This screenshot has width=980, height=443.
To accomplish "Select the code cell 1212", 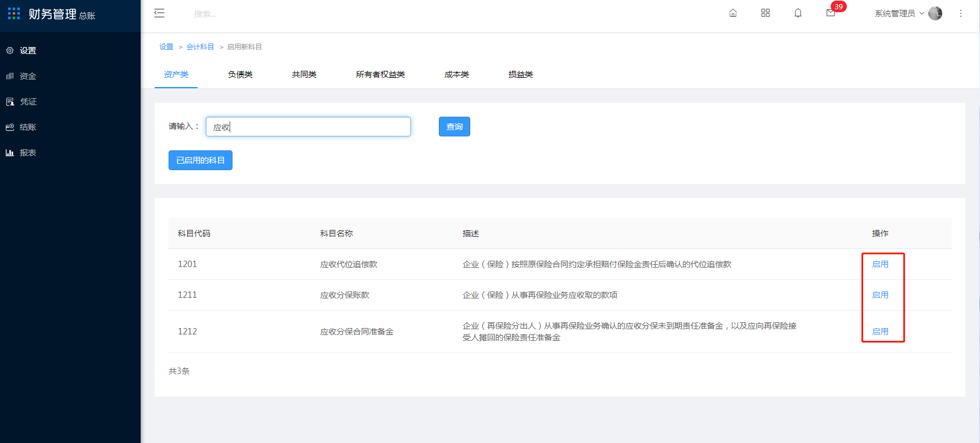I will tap(187, 332).
